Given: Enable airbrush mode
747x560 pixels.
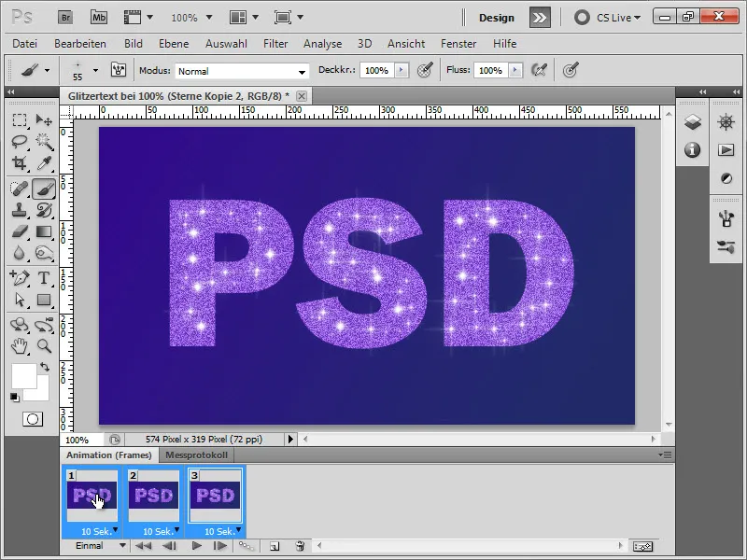Looking at the screenshot, I should [x=540, y=70].
